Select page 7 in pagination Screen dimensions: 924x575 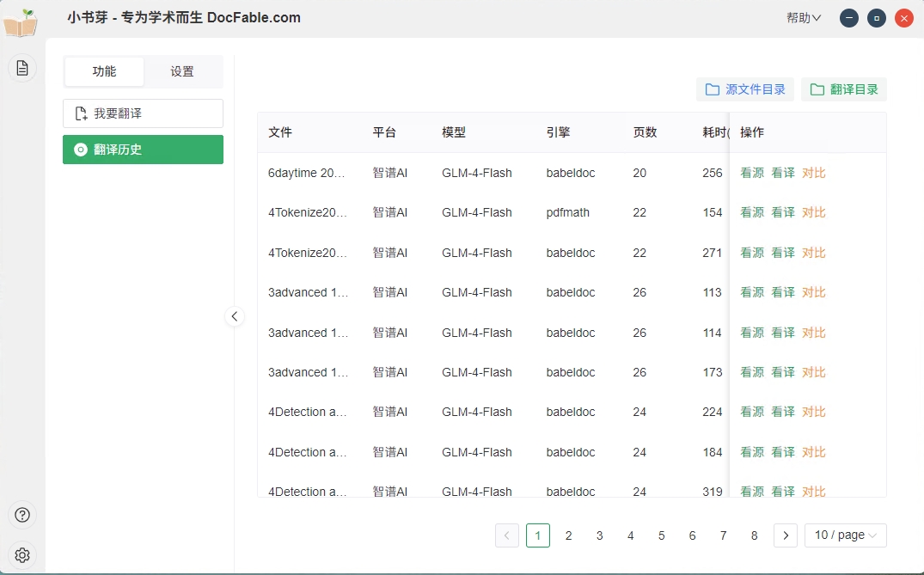point(724,535)
